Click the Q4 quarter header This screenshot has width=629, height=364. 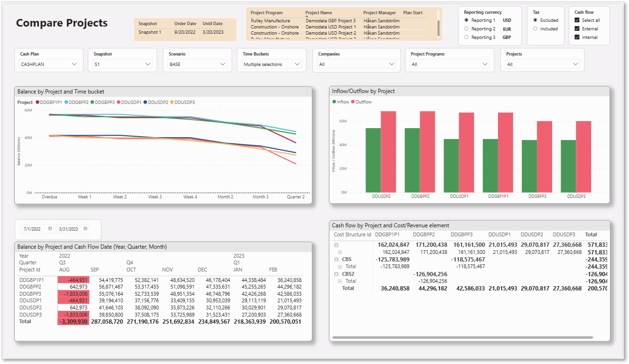130,262
